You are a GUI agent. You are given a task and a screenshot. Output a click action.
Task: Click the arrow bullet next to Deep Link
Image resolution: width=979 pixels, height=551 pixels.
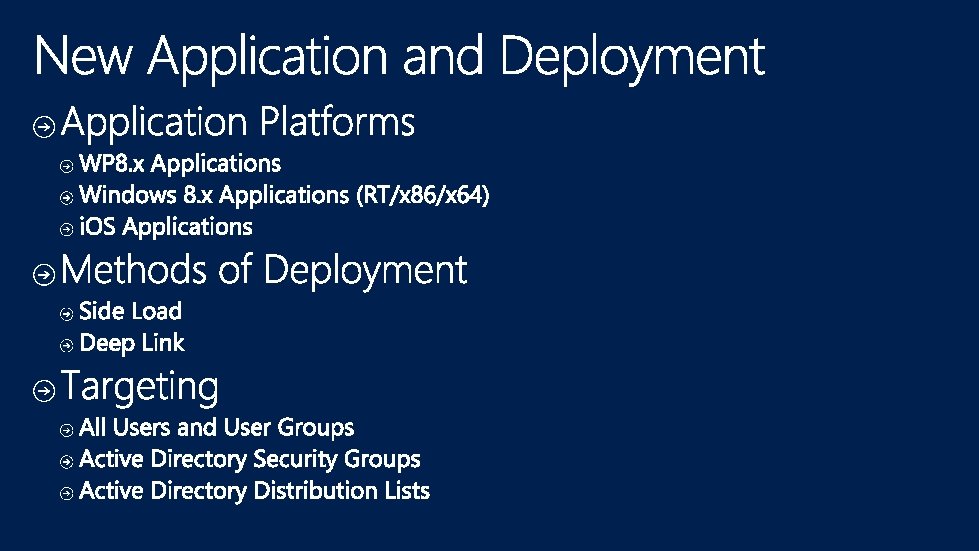(66, 345)
